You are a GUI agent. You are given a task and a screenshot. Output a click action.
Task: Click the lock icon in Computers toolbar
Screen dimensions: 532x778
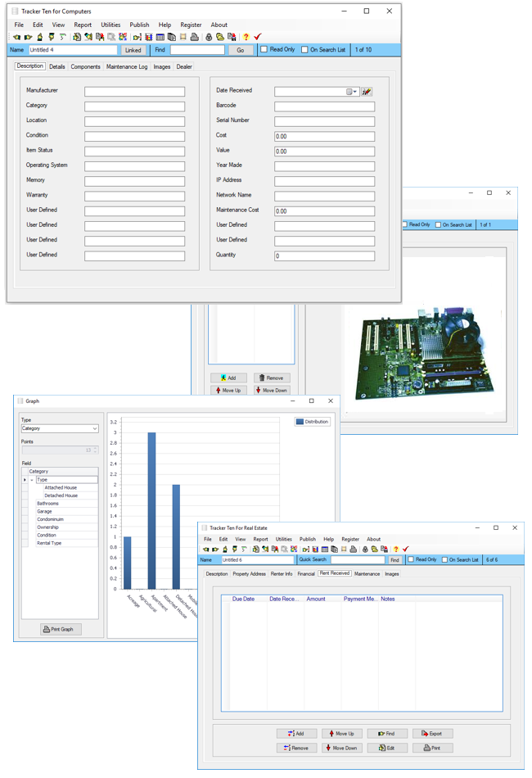click(x=209, y=37)
